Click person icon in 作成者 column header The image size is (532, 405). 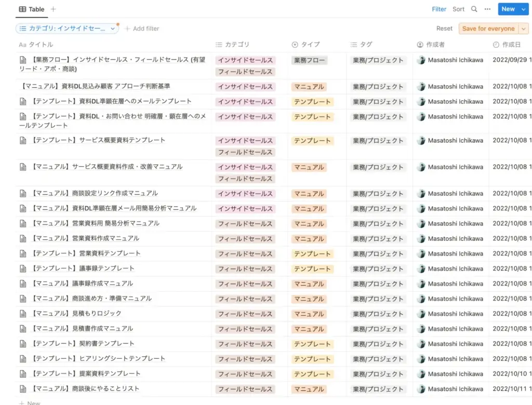[420, 45]
